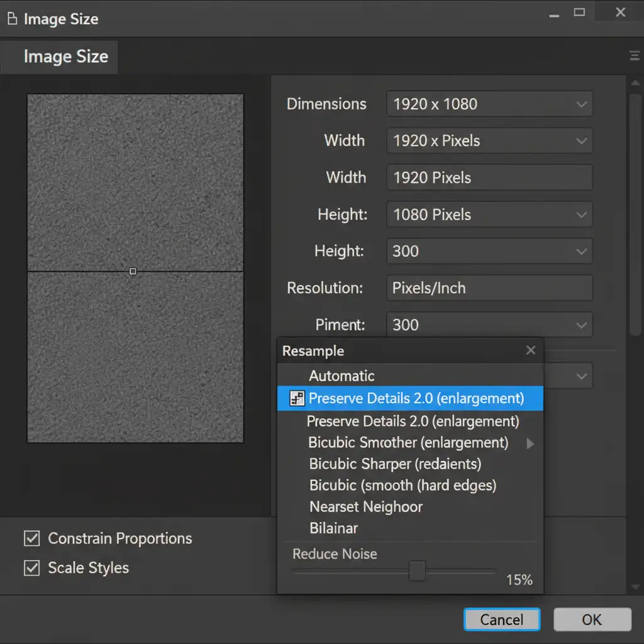
Task: Pick Nearset Neighoor resample method
Action: [365, 507]
